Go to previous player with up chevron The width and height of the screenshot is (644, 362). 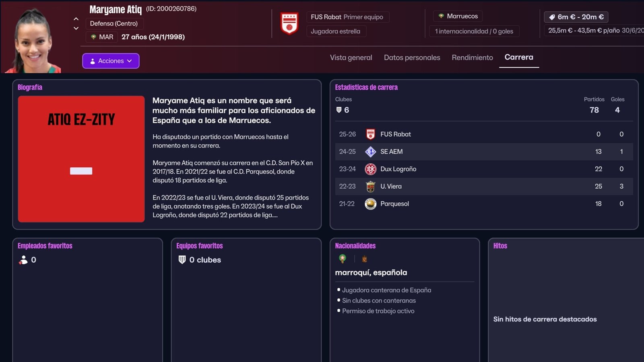tap(76, 19)
